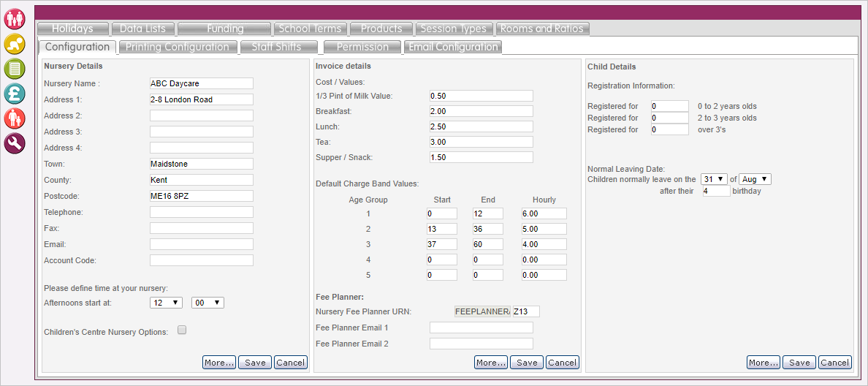Screen dimensions: 868x386
Task: Open the School Terms tab
Action: (x=311, y=29)
